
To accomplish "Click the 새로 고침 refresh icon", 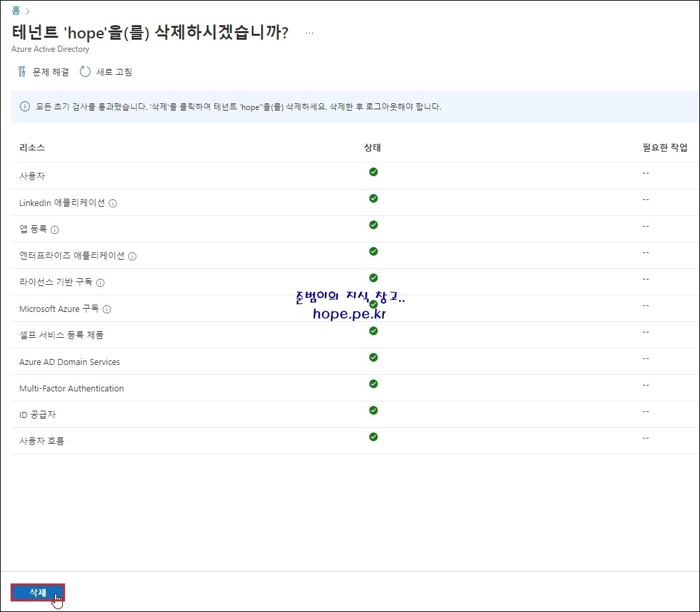I will tap(85, 72).
